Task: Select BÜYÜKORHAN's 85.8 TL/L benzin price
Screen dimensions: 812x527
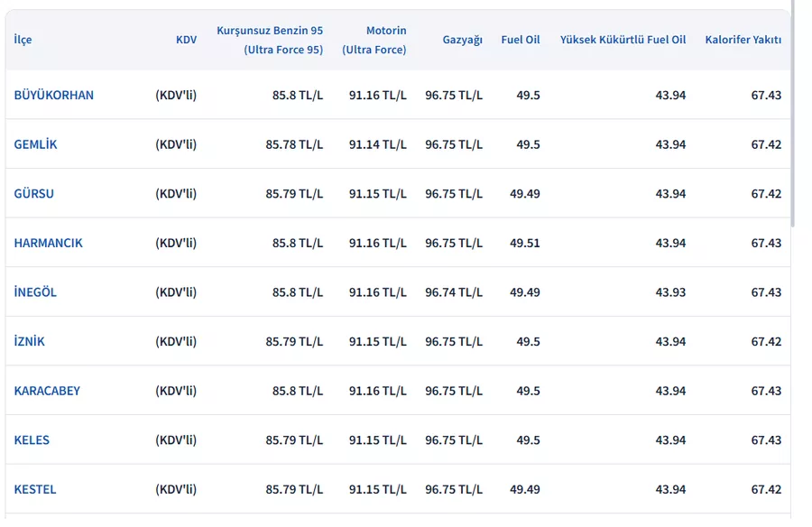Action: [x=298, y=96]
